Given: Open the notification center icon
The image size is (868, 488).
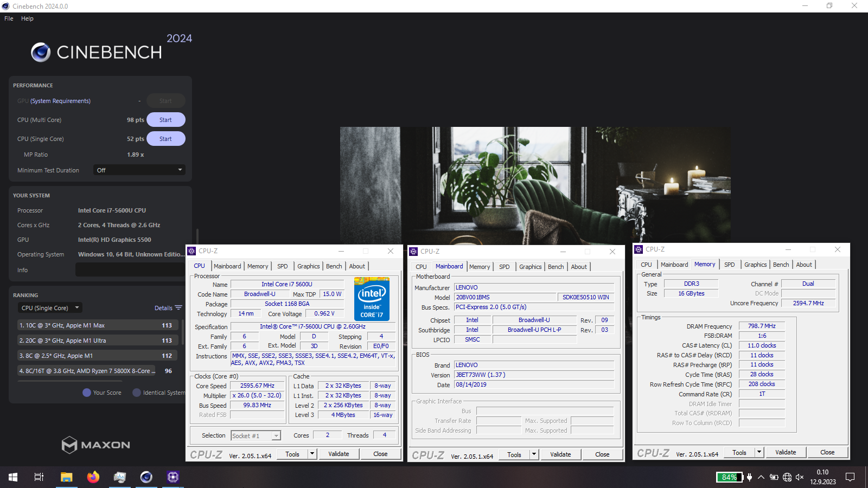Looking at the screenshot, I should click(850, 477).
